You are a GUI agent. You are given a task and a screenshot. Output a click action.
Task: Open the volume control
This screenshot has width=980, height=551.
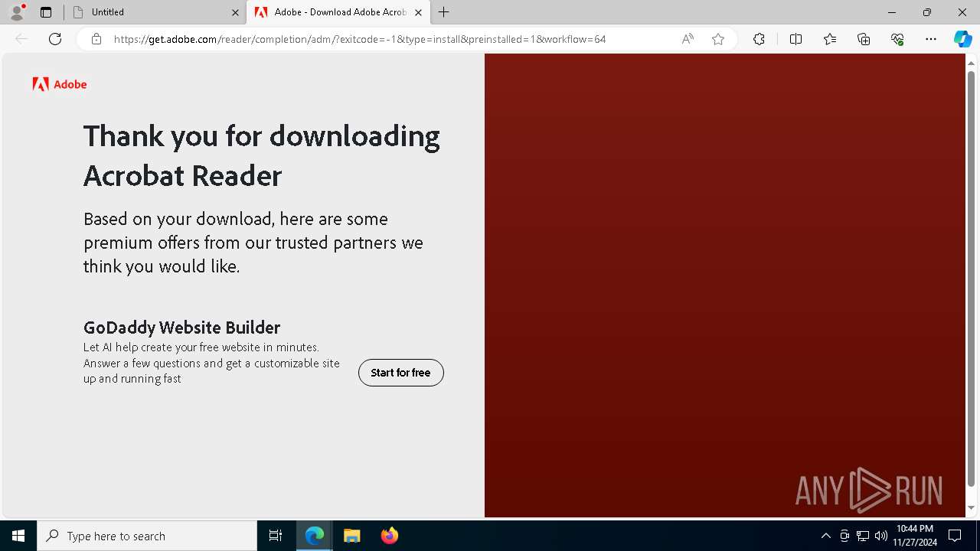881,536
